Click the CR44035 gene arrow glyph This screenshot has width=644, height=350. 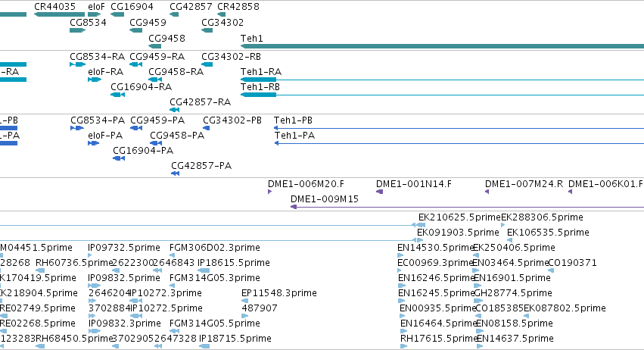[59, 14]
